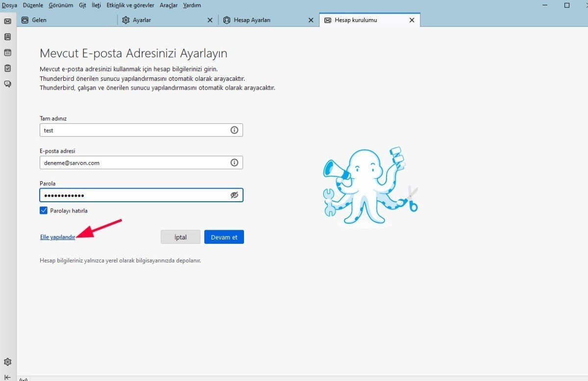The image size is (588, 381).
Task: Click the info icon next to Tam adınız
Action: 234,130
